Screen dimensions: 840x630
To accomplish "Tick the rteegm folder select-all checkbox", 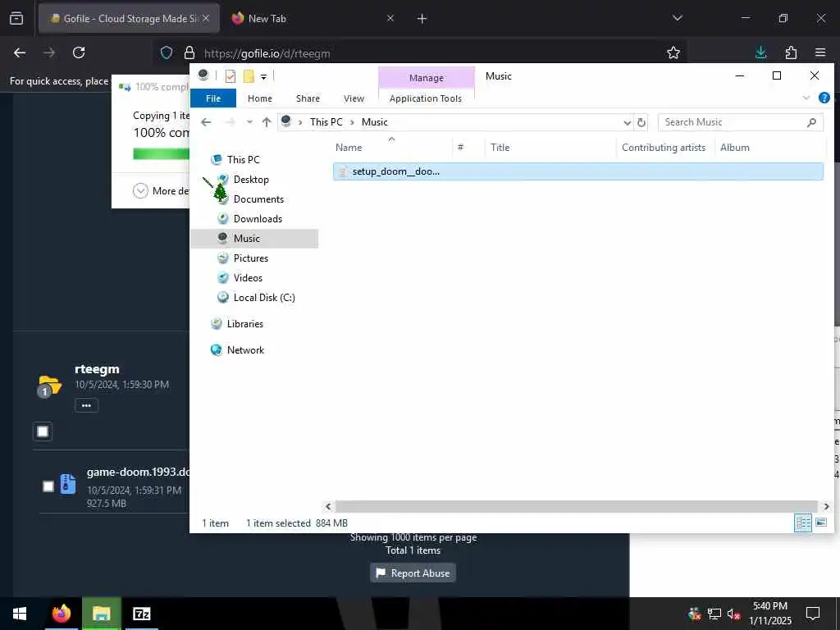I will (43, 431).
